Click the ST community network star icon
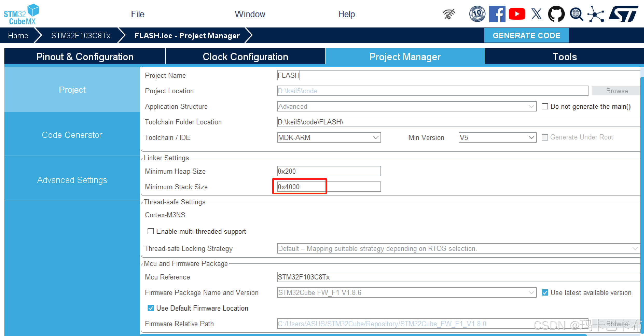The image size is (644, 336). 595,14
